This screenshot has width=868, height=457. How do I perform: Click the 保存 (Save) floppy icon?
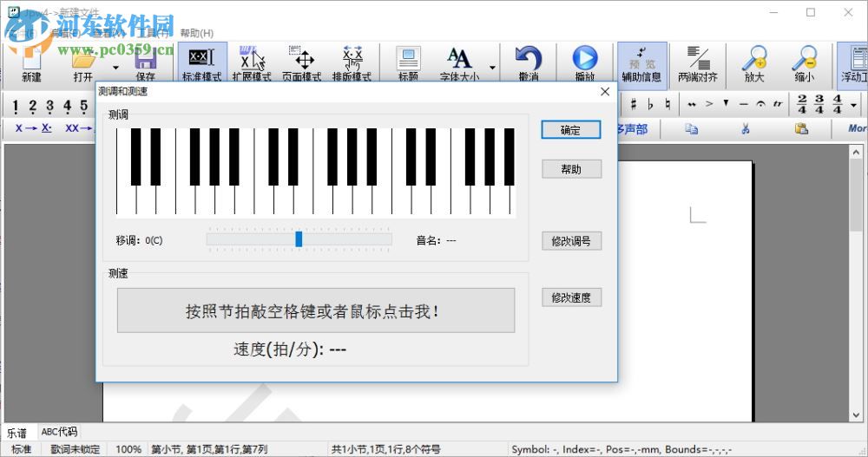(146, 63)
